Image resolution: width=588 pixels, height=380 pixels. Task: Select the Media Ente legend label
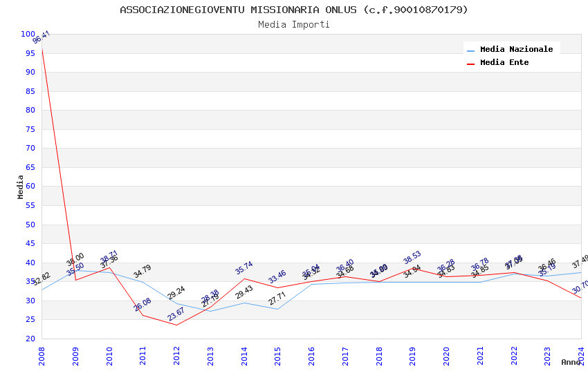(x=504, y=62)
